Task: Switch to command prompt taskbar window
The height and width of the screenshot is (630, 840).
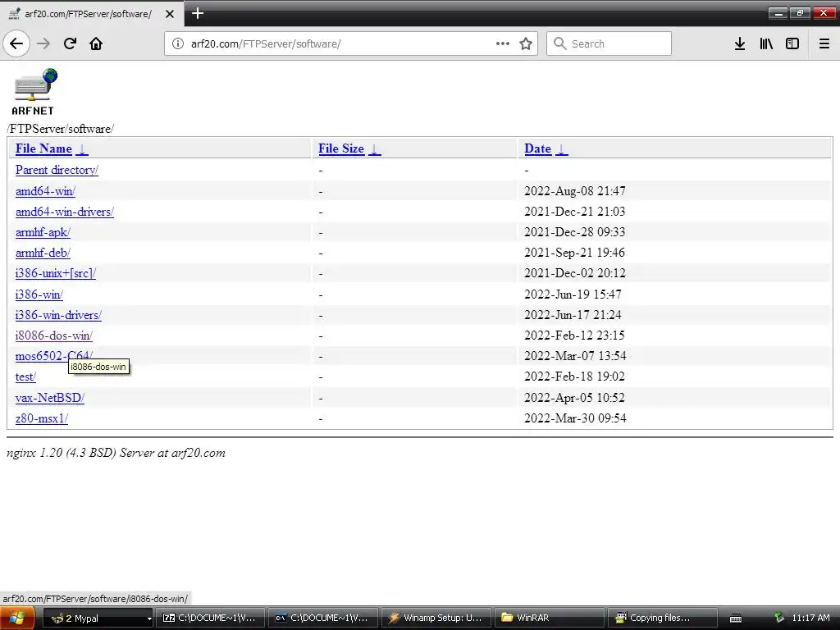Action: [323, 618]
